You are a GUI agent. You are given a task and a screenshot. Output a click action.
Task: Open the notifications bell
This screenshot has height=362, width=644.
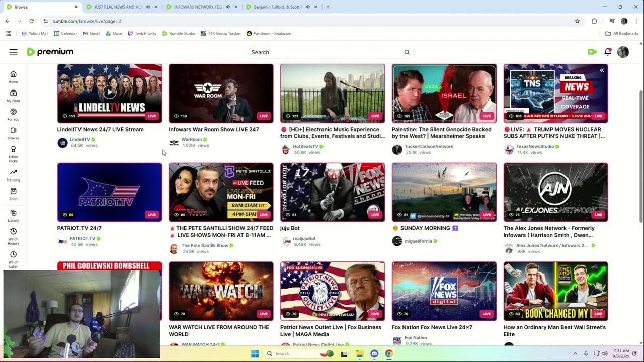[608, 52]
